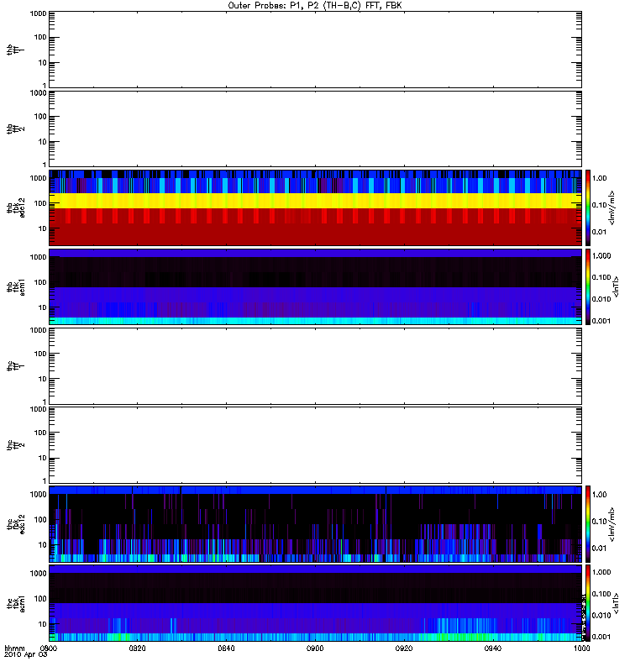Click the 0900 time axis label
This screenshot has width=630, height=672.
315,648
